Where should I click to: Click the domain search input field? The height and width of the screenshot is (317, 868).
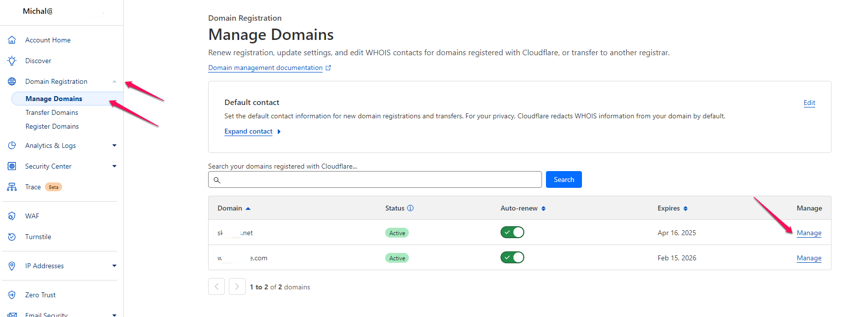375,179
